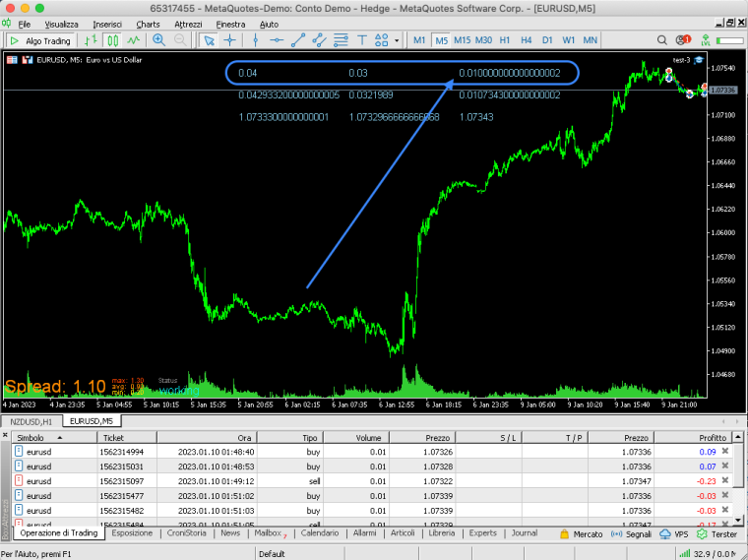Switch to line chart display
Viewport: 748px width, 560px height.
click(x=134, y=40)
